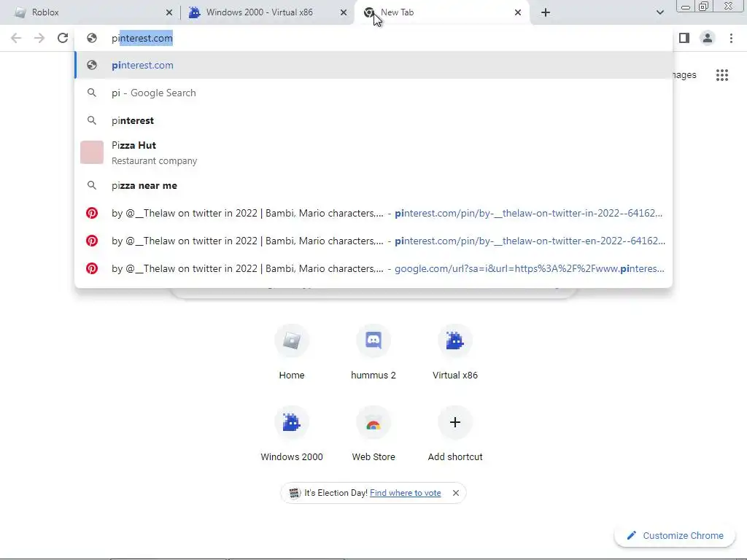Switch to the Roblox tab
747x560 pixels.
90,12
